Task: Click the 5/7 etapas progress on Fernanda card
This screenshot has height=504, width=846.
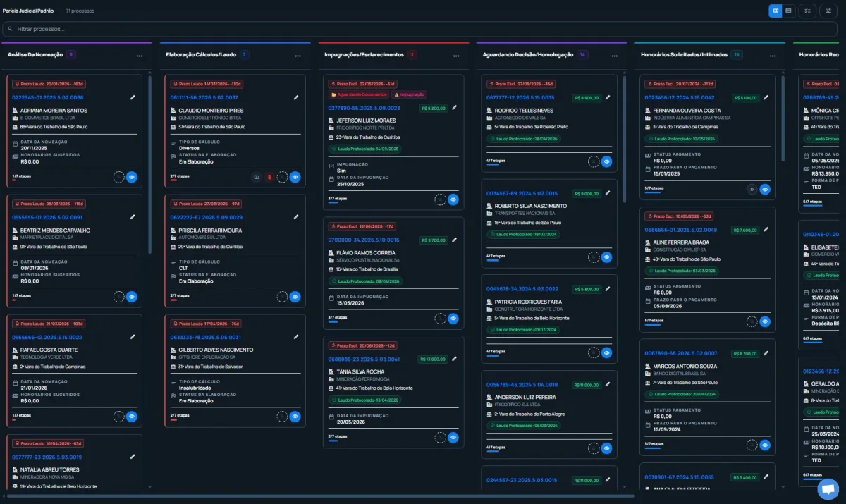Action: (654, 188)
